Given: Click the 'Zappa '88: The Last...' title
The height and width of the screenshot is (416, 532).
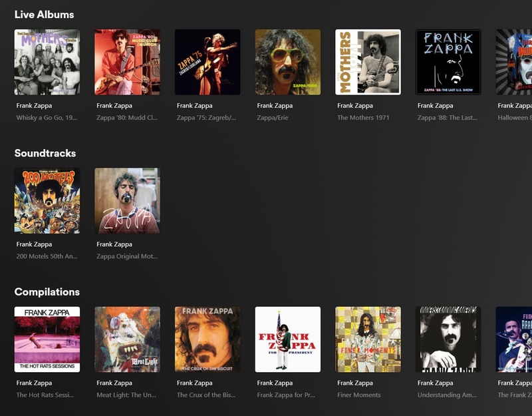Looking at the screenshot, I should 447,118.
